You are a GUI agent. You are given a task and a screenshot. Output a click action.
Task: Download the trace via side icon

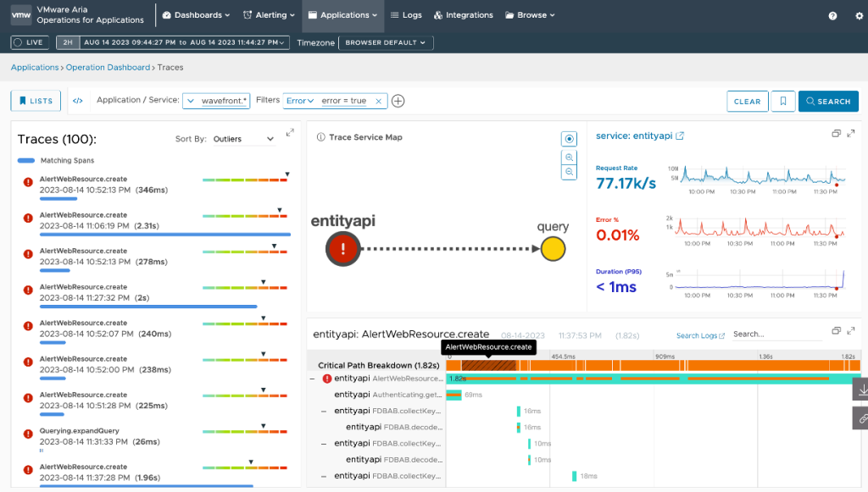point(861,390)
